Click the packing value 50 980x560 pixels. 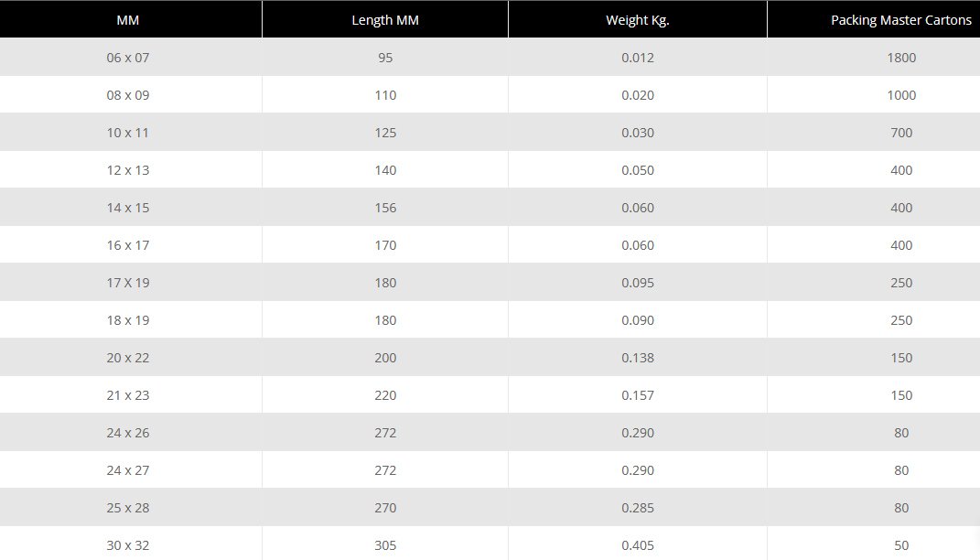pyautogui.click(x=900, y=545)
